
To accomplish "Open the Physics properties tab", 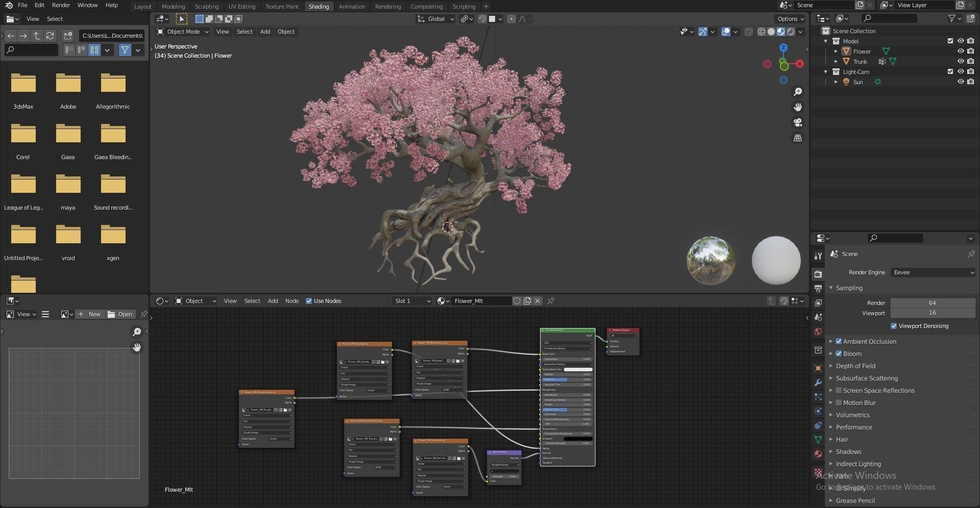I will (818, 411).
